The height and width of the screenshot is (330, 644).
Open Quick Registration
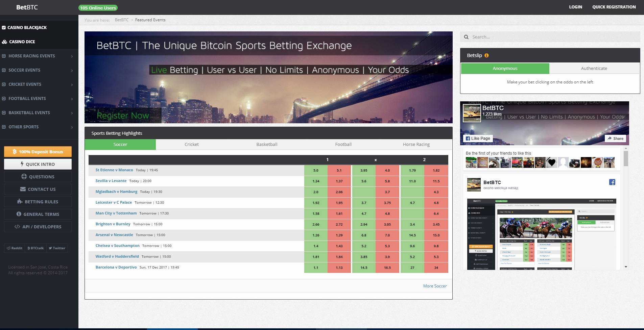(614, 7)
